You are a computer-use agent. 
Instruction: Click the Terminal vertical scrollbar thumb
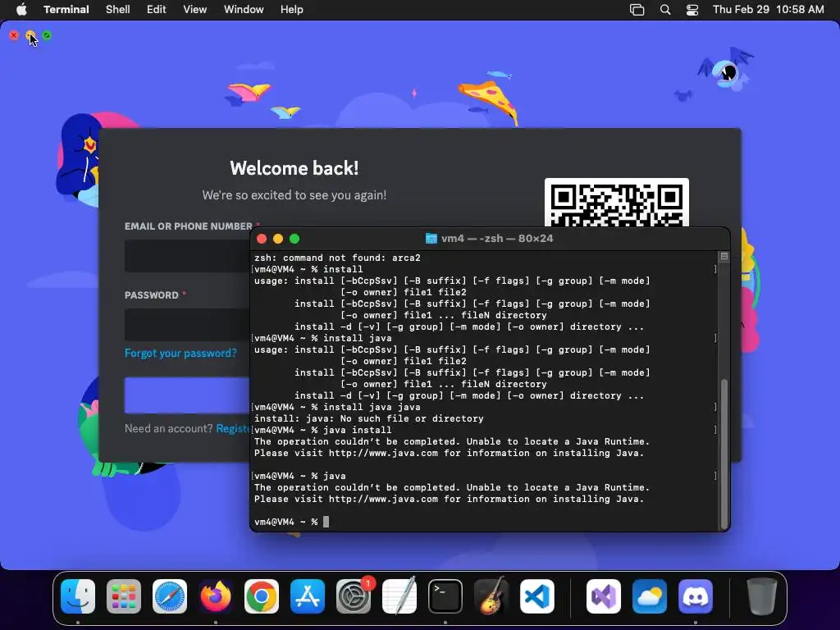click(x=724, y=453)
